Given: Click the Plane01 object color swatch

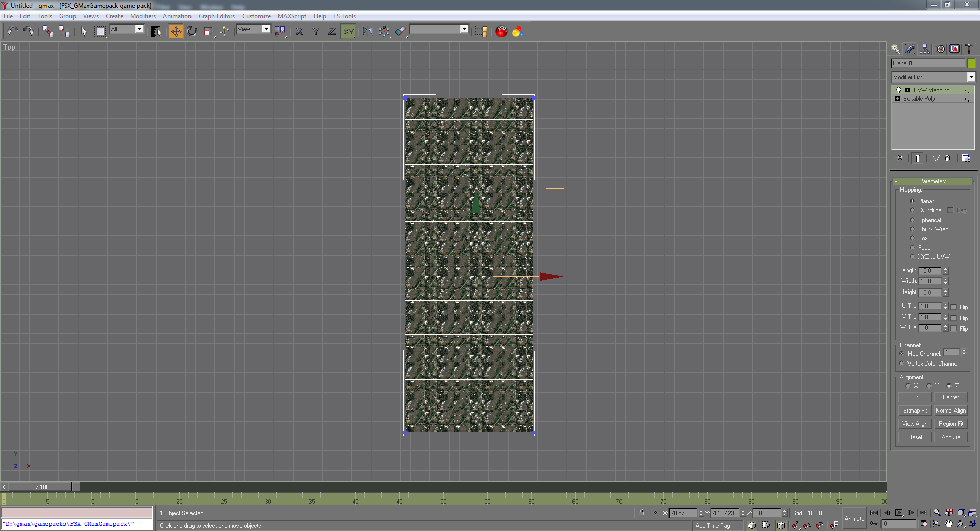Looking at the screenshot, I should 971,63.
